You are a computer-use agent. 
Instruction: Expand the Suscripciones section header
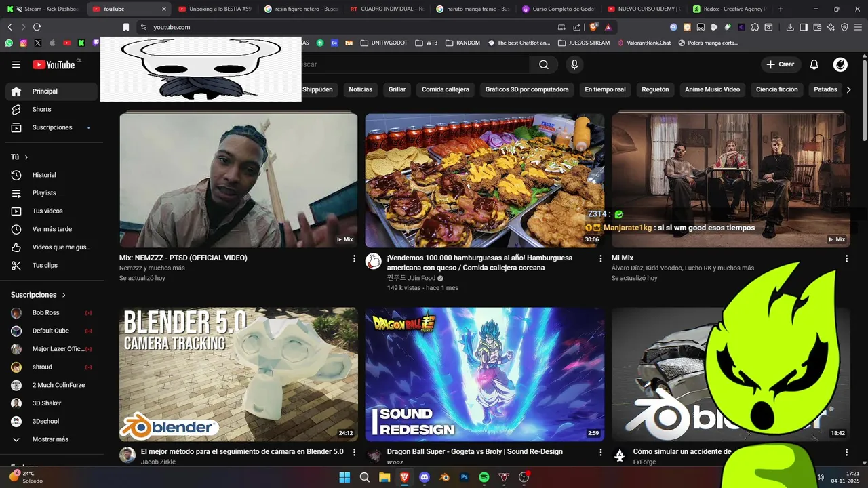click(39, 295)
